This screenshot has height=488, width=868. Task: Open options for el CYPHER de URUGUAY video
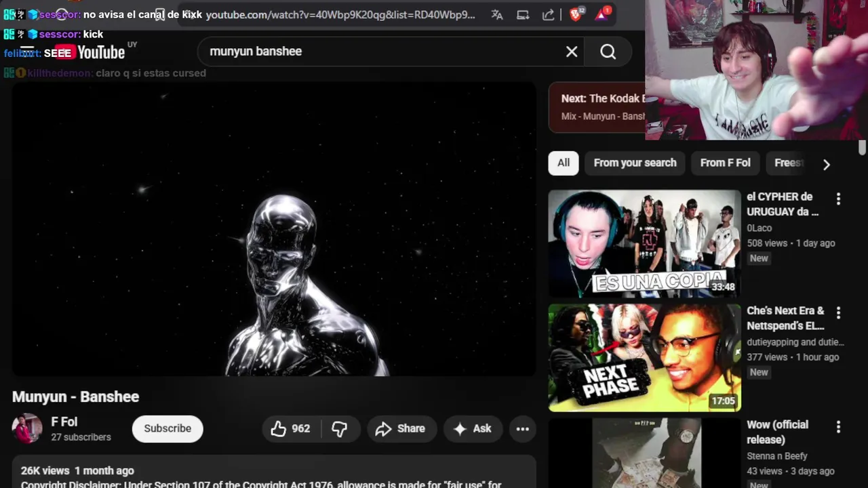coord(838,199)
